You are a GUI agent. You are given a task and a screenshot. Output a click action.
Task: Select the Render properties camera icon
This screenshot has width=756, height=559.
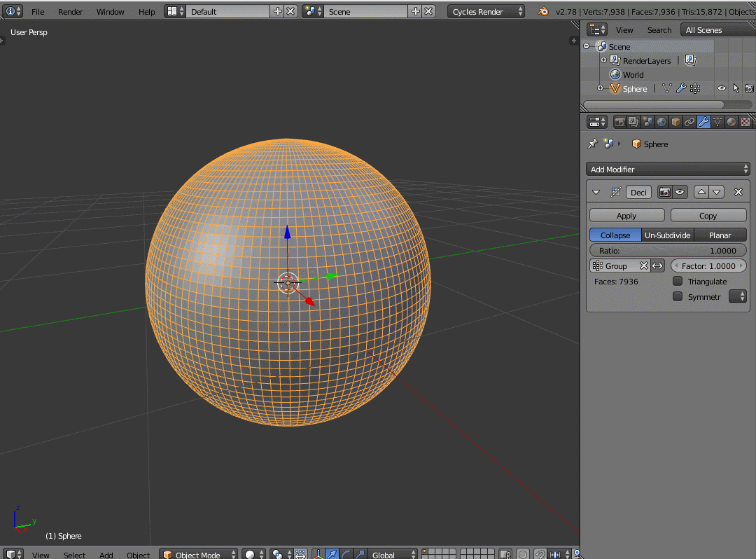click(619, 122)
